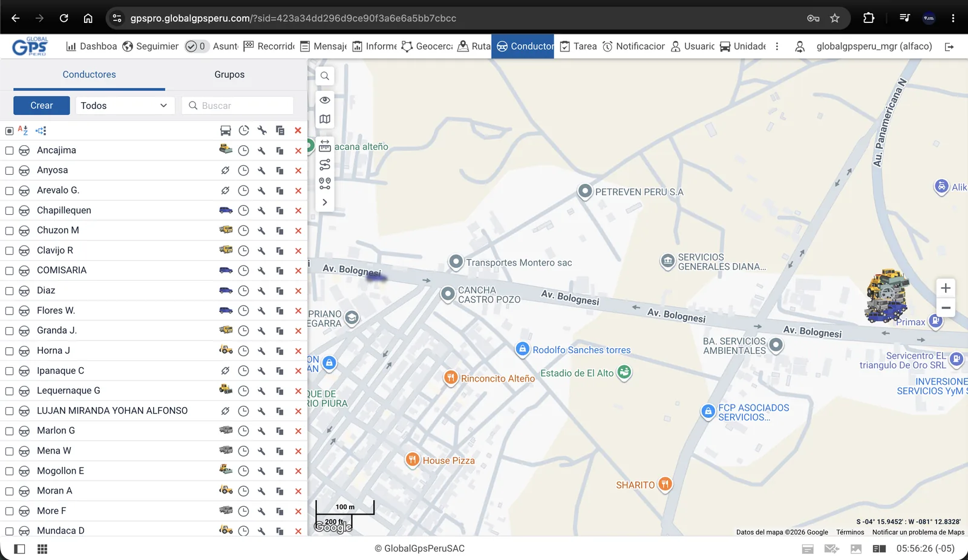The image size is (968, 560).
Task: Click the PETREVEN PERU S.A map marker
Action: tap(585, 192)
